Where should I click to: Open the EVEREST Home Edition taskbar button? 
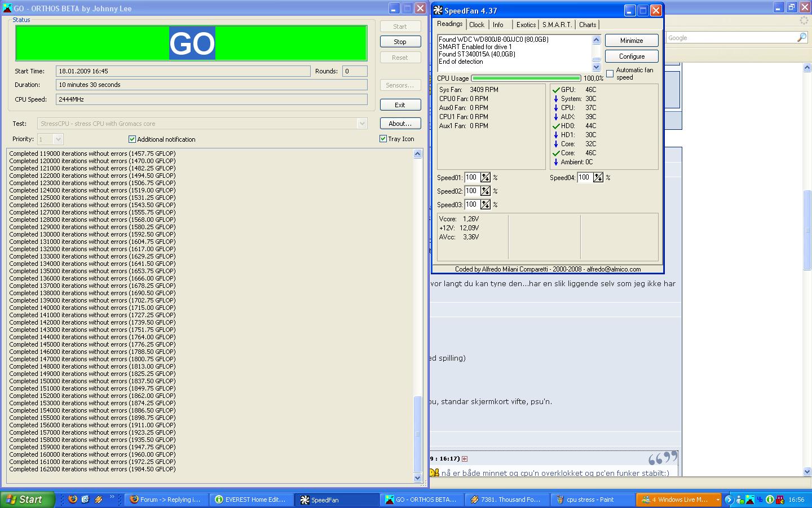251,500
